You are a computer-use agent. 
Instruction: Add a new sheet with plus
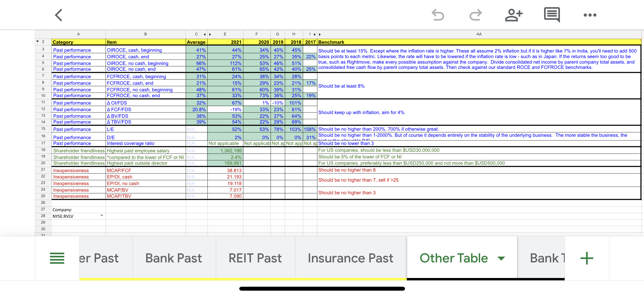[587, 258]
